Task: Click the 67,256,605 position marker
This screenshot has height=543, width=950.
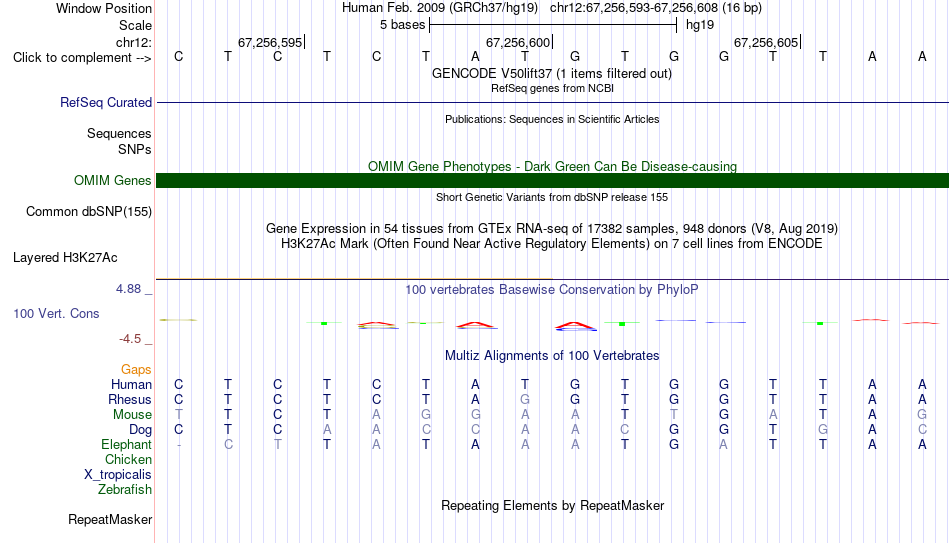Action: click(x=766, y=42)
